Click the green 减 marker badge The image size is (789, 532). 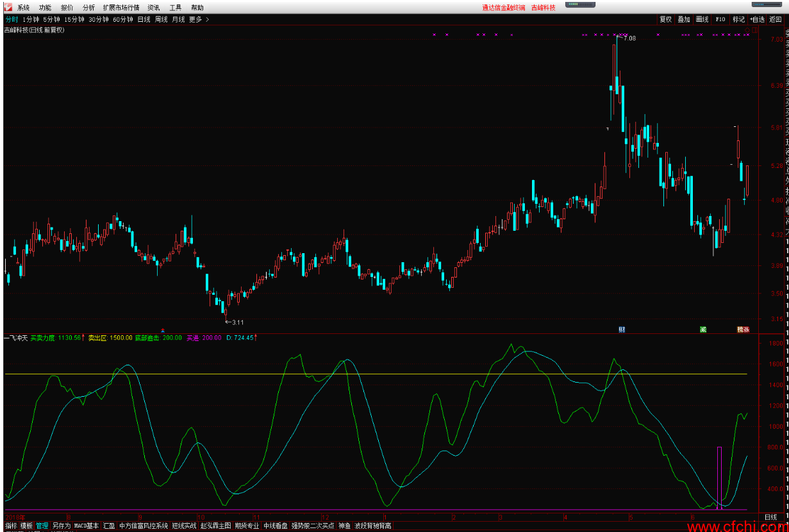click(703, 329)
